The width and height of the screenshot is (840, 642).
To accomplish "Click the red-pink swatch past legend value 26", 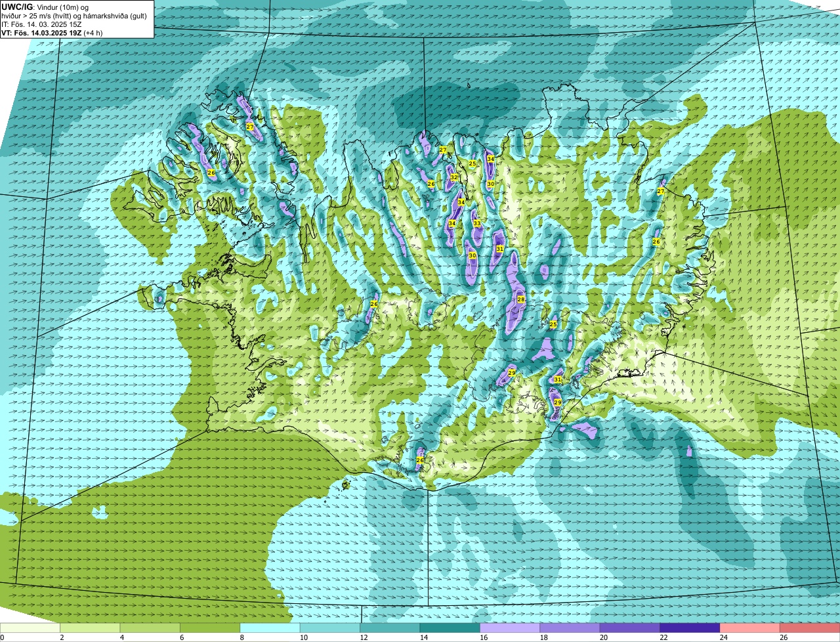I will (809, 628).
